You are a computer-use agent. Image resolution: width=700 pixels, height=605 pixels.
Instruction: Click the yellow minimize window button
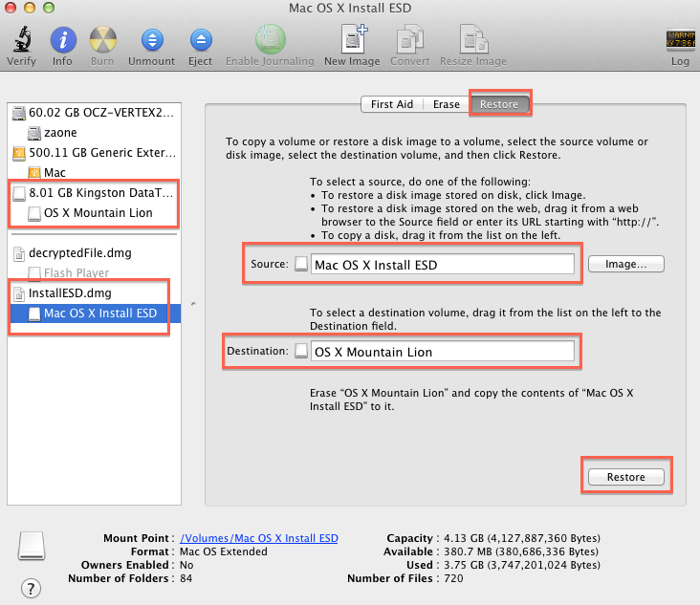point(30,8)
